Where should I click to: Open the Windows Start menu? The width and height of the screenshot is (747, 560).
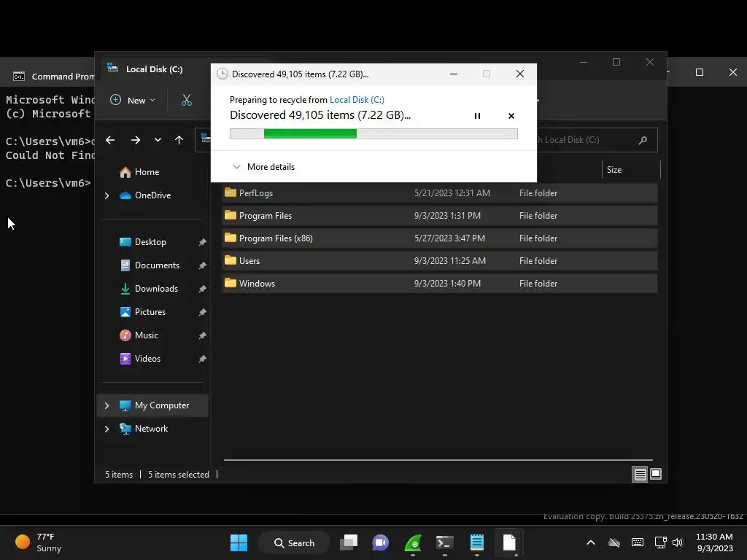[x=239, y=542]
